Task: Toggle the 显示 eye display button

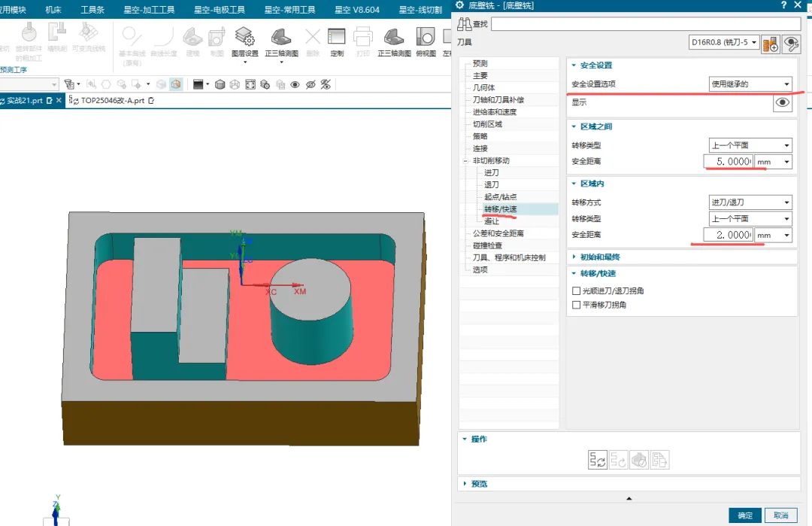Action: [783, 102]
